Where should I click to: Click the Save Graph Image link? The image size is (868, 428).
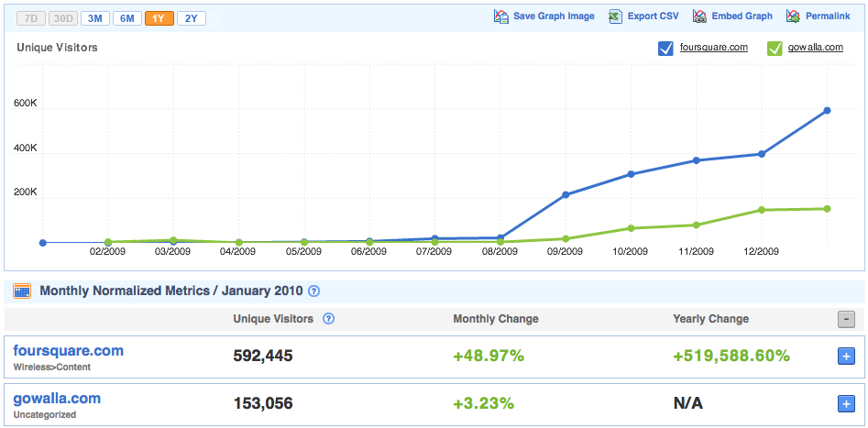[554, 16]
